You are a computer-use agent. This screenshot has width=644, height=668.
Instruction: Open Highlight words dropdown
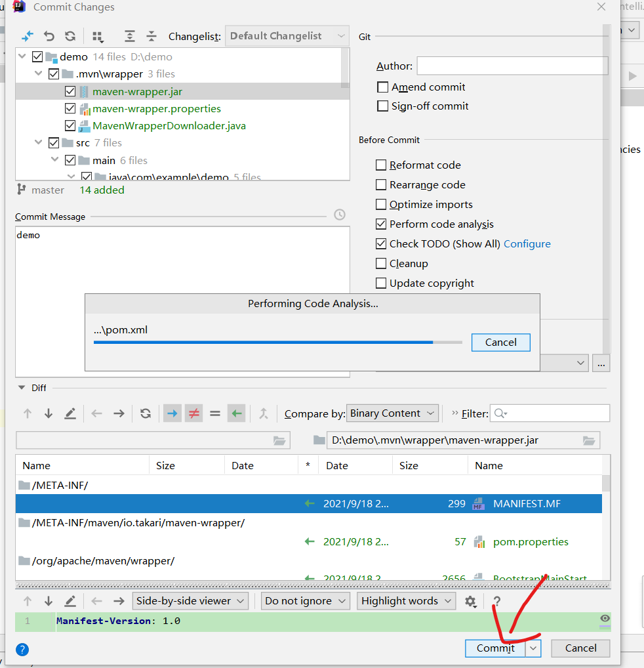coord(406,600)
